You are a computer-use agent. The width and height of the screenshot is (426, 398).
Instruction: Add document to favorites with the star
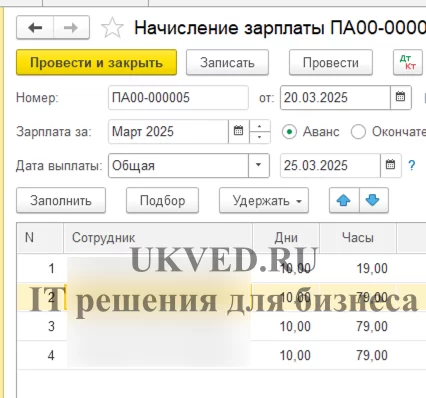[112, 28]
